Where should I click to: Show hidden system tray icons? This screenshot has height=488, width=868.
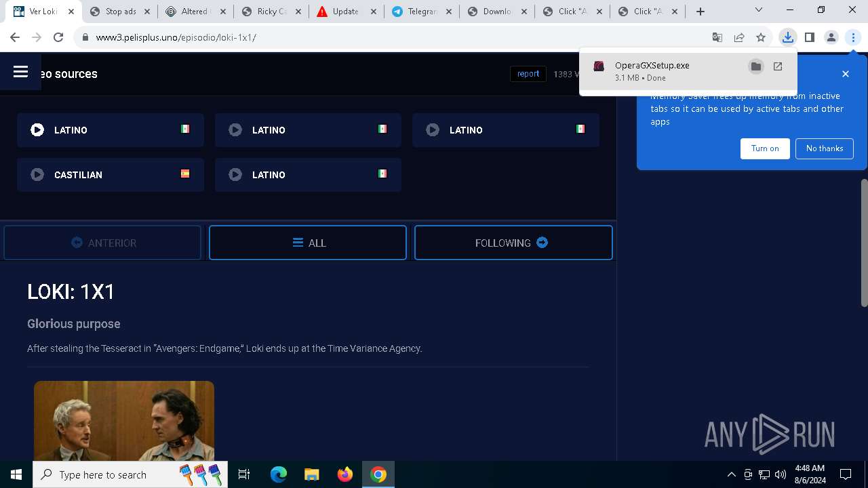point(731,474)
